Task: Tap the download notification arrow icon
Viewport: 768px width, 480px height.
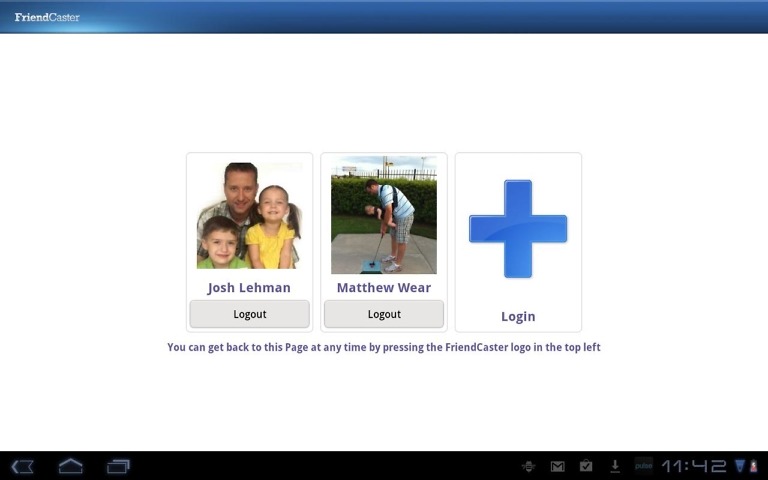Action: pyautogui.click(x=615, y=466)
